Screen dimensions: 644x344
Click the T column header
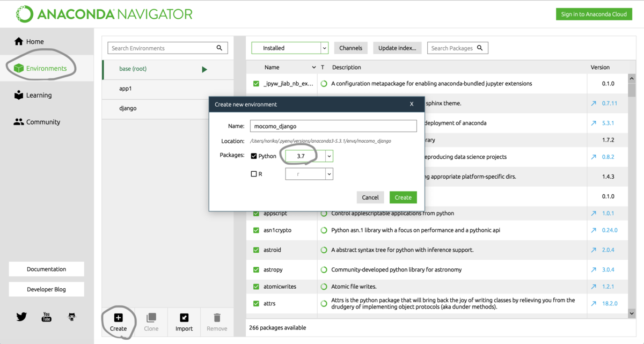(x=323, y=68)
